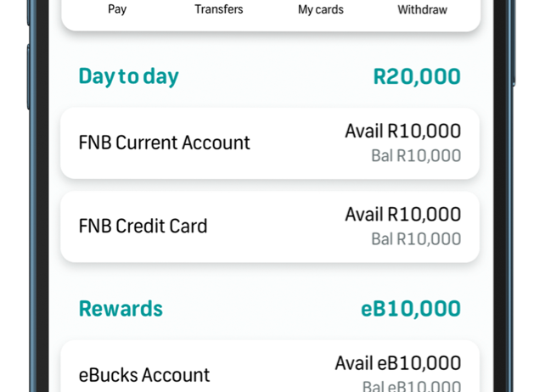The height and width of the screenshot is (392, 540).
Task: Tap the Pay shortcut
Action: 117,10
